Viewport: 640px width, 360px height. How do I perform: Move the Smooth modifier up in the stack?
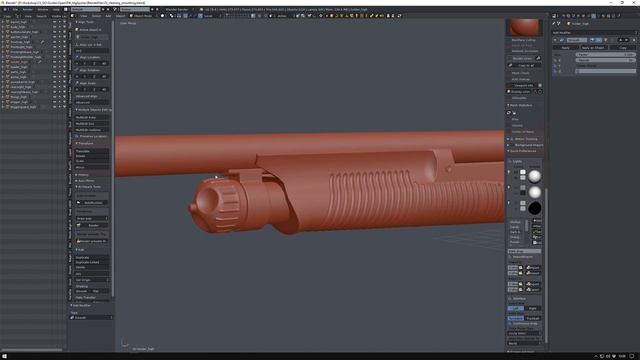(620, 40)
